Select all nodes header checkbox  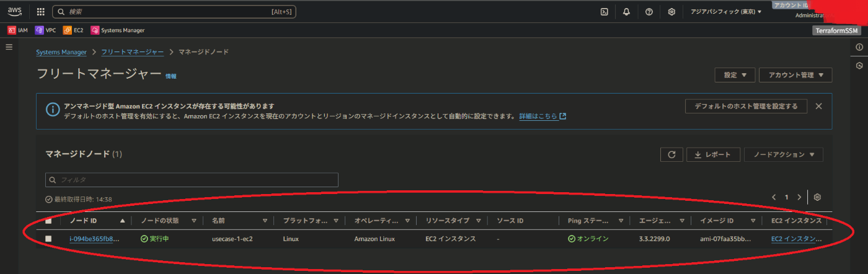pos(48,221)
